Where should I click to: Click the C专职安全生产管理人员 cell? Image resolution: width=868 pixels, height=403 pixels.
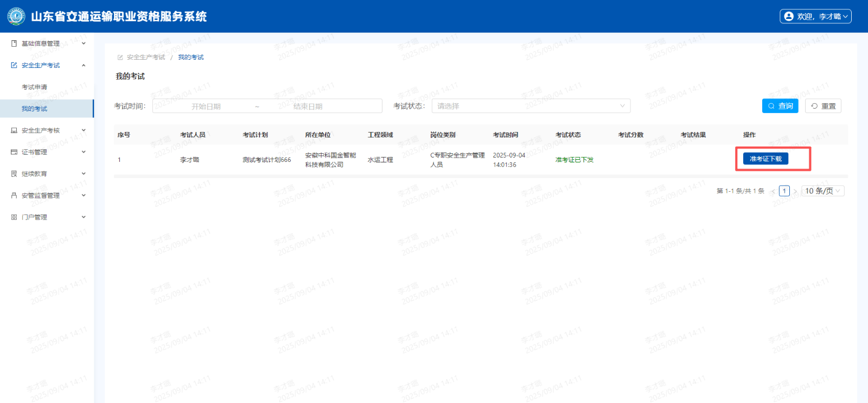(x=457, y=160)
